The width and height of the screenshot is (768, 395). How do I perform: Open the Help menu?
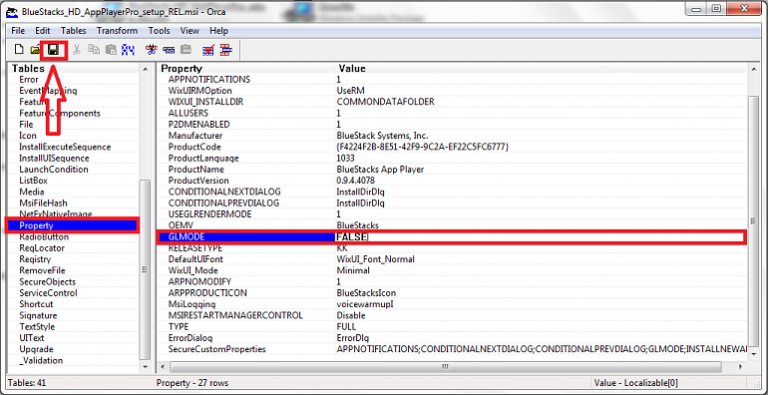[x=219, y=30]
